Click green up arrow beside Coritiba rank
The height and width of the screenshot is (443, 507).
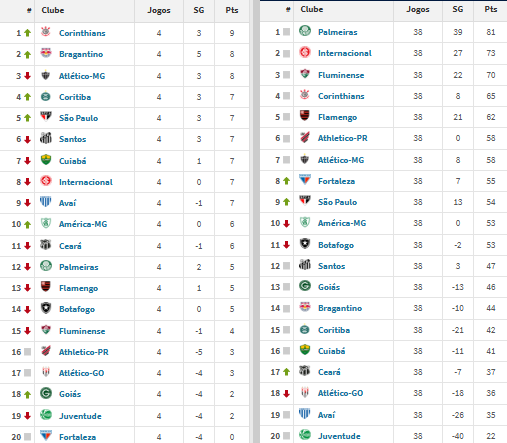click(28, 97)
